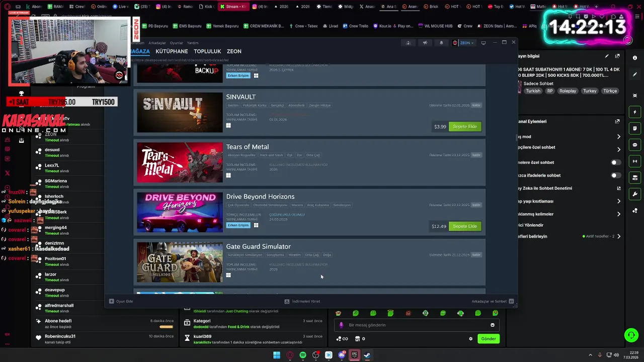
Task: Select Otomobil Simülasyonu tag
Action: (270, 205)
